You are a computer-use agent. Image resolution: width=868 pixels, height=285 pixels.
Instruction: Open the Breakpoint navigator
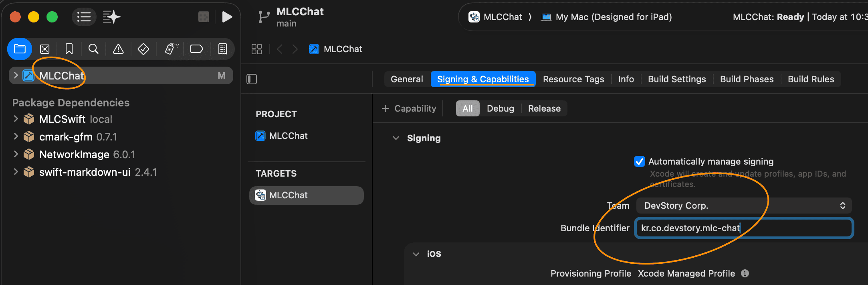[x=196, y=49]
